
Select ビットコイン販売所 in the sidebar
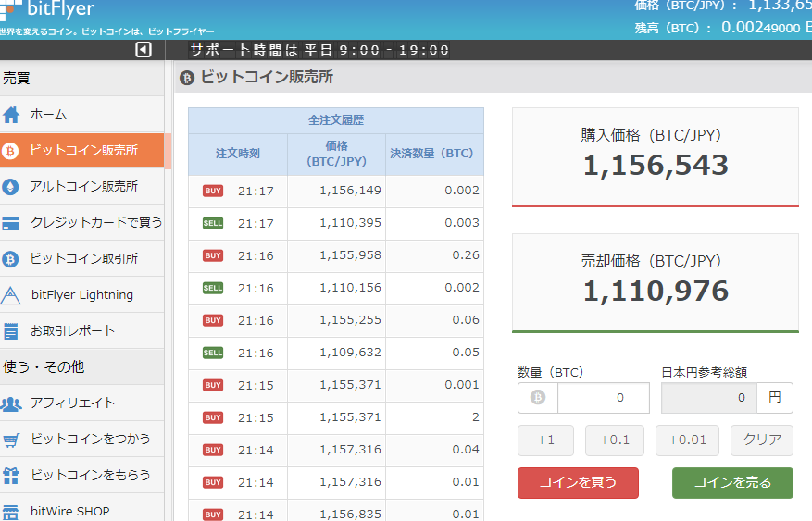click(81, 151)
